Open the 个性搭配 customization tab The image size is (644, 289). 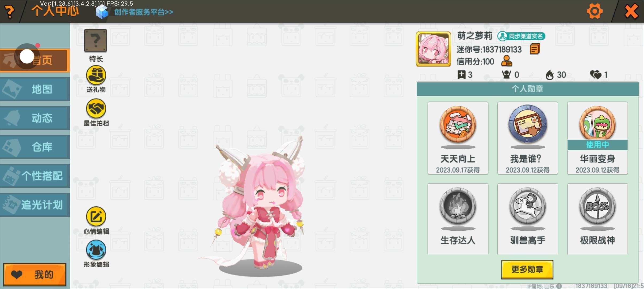tap(35, 176)
